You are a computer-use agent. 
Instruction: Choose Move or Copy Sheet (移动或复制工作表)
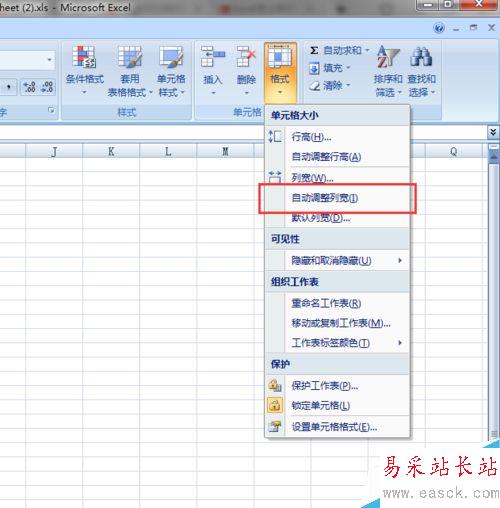[x=337, y=323]
